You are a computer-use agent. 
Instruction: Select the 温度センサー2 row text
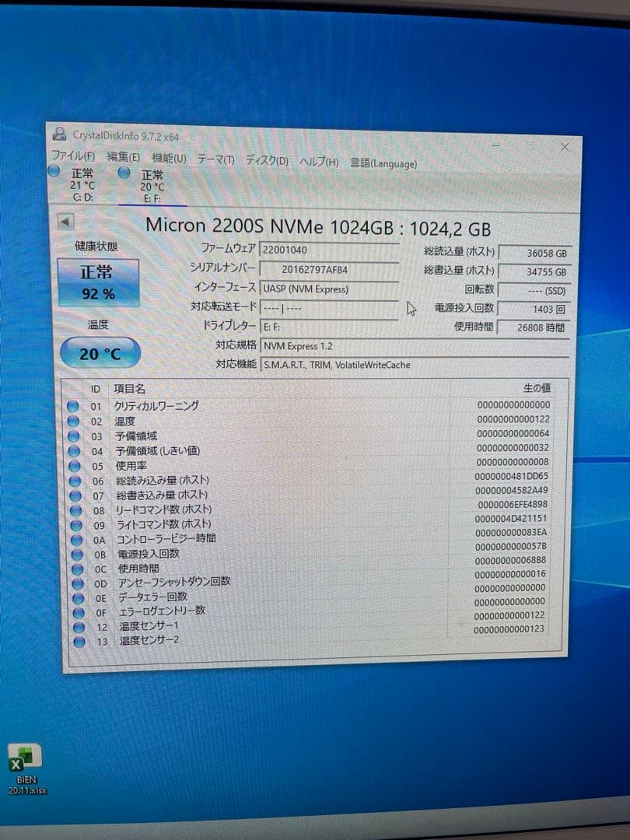149,639
